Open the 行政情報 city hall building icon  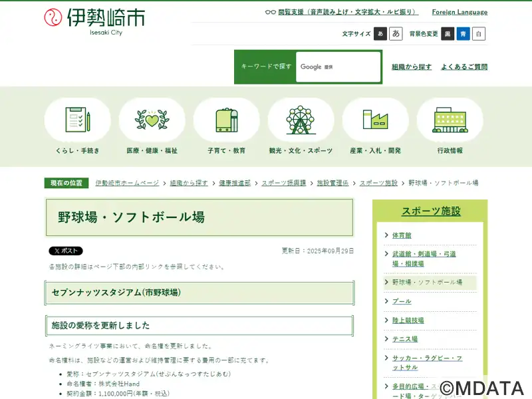[450, 120]
